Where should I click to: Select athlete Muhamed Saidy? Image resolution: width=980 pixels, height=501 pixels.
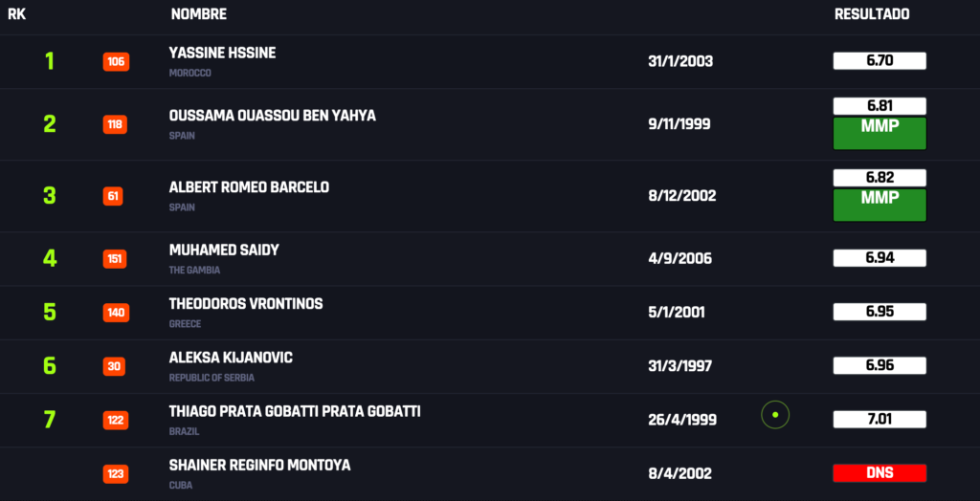[223, 250]
